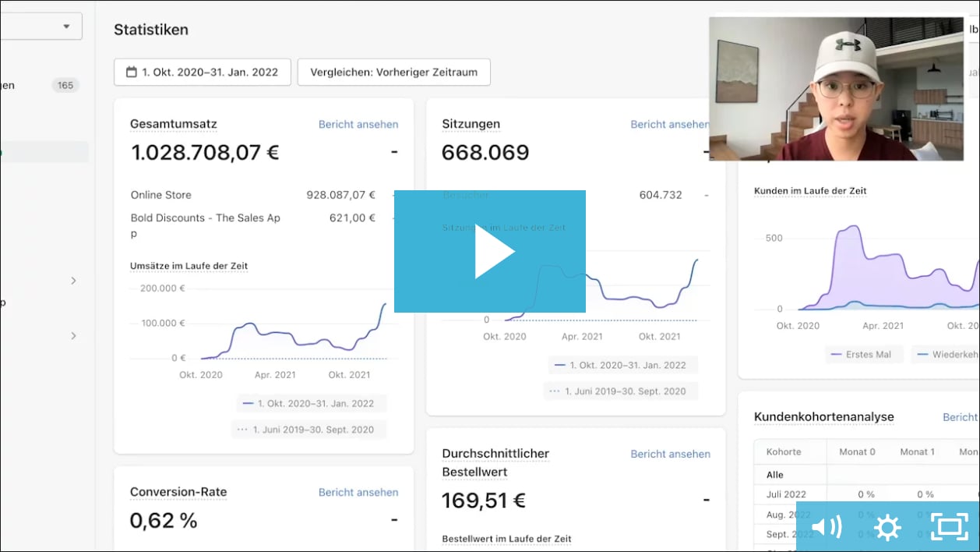Image resolution: width=980 pixels, height=552 pixels.
Task: Select the Alle row in cohort table
Action: (x=866, y=475)
